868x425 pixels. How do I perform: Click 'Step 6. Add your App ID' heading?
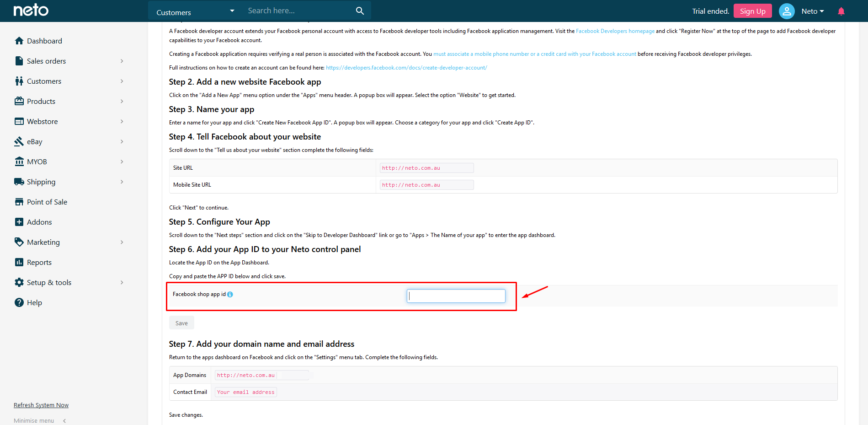click(x=265, y=249)
